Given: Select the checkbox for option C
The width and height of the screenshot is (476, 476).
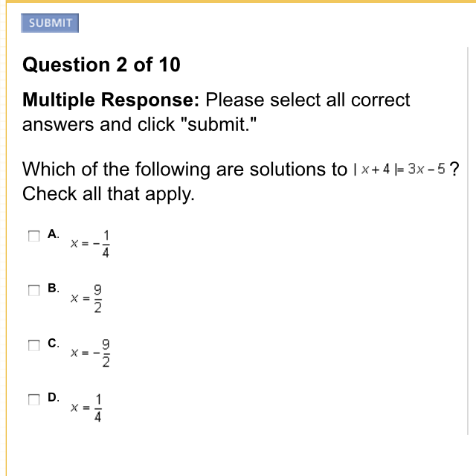Looking at the screenshot, I should (33, 345).
